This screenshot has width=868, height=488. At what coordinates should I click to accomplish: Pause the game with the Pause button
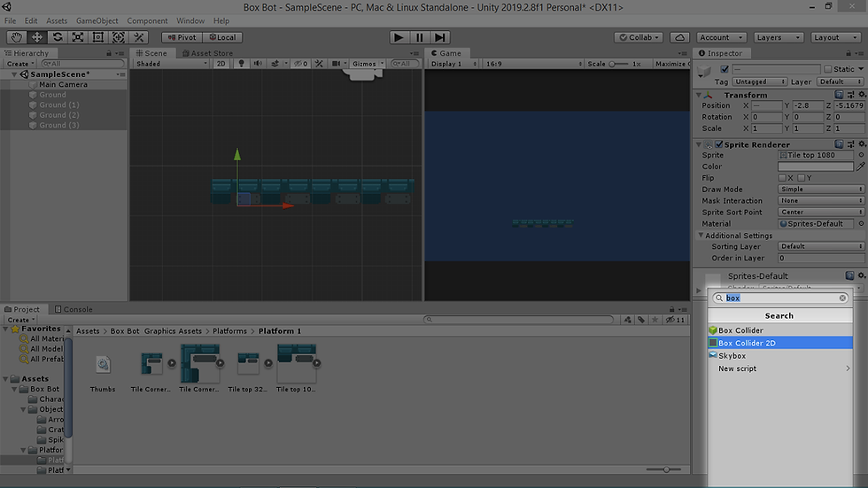419,37
